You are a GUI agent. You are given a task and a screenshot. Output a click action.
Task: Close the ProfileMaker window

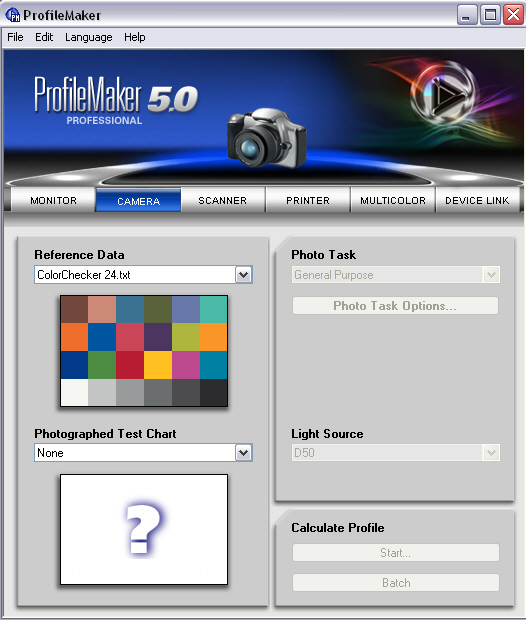[x=513, y=15]
